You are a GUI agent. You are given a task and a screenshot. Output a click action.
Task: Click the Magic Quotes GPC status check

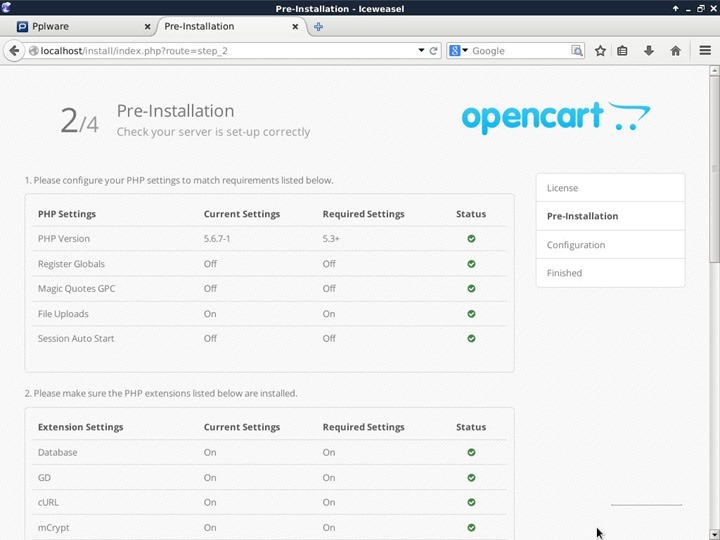471,288
